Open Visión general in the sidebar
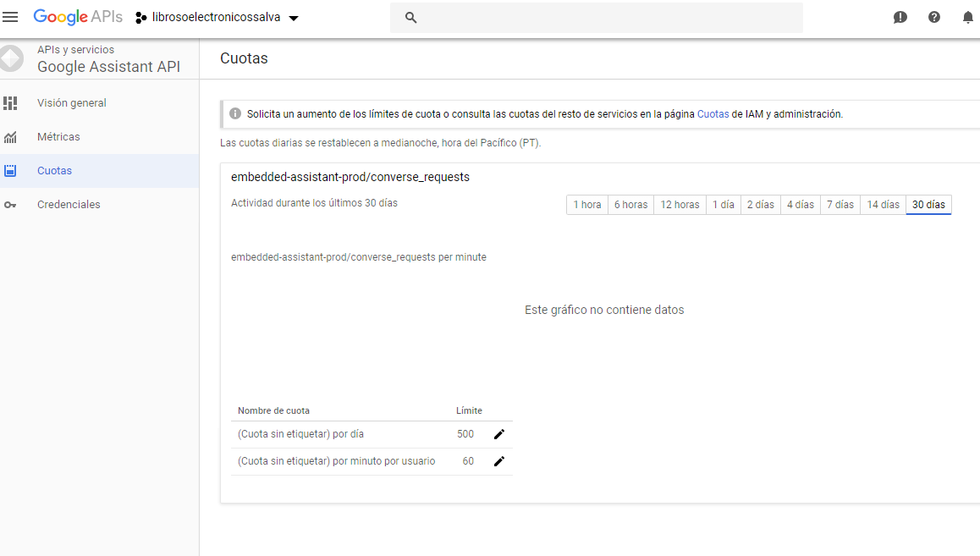Viewport: 980px width, 556px height. (72, 103)
